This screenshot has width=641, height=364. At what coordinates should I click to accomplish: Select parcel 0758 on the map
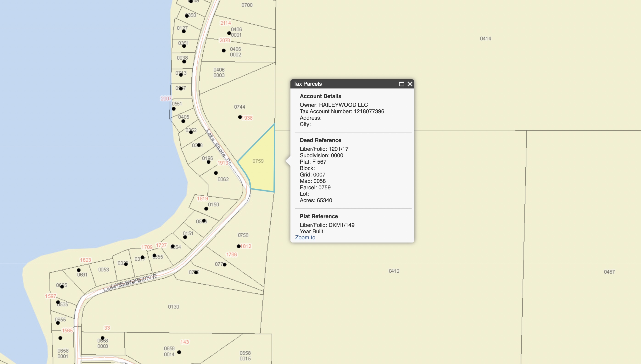click(x=243, y=235)
